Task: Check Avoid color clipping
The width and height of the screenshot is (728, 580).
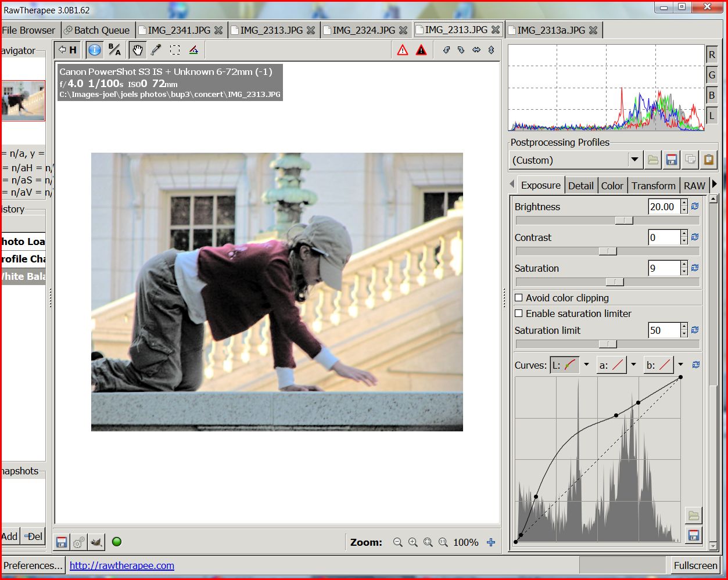Action: (x=518, y=298)
